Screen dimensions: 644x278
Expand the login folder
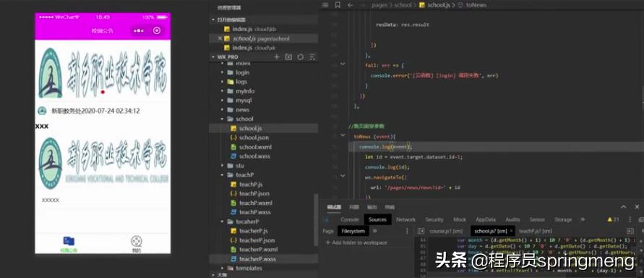click(x=222, y=72)
